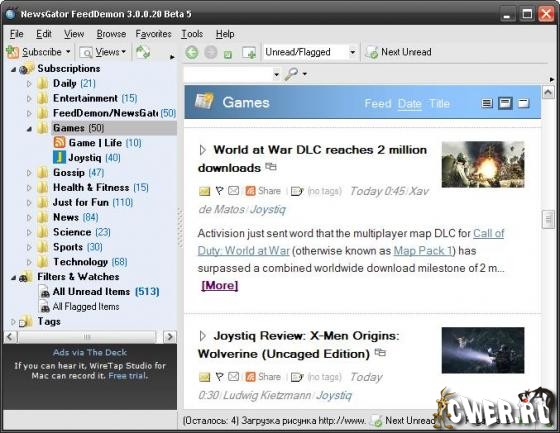Expand the World at War article triangle
The width and height of the screenshot is (560, 433).
click(203, 150)
